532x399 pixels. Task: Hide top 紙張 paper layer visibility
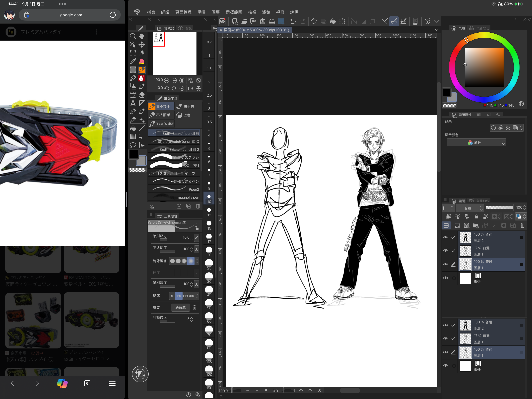point(445,278)
